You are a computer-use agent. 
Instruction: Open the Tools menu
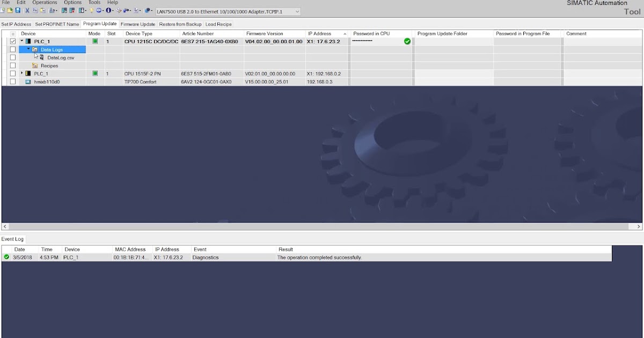(x=94, y=2)
